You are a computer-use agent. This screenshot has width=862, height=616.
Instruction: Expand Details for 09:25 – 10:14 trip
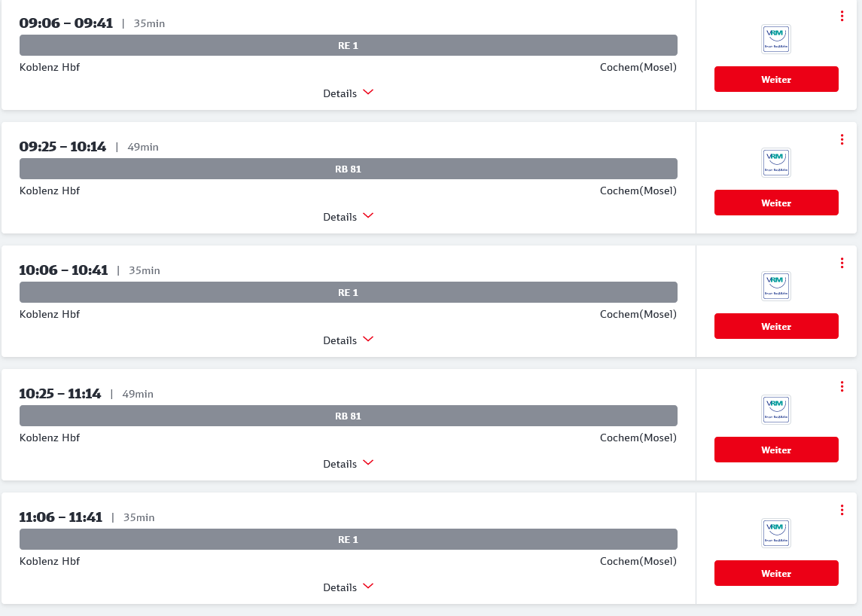(x=349, y=217)
